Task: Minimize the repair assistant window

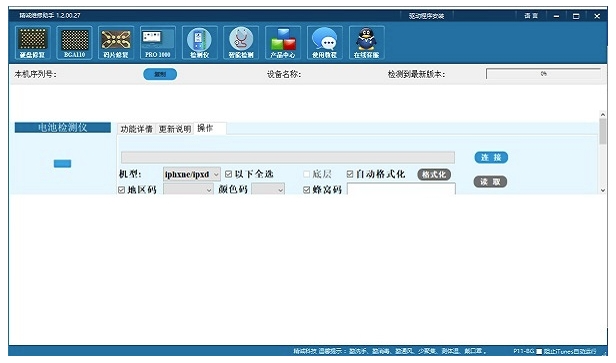Action: point(556,16)
